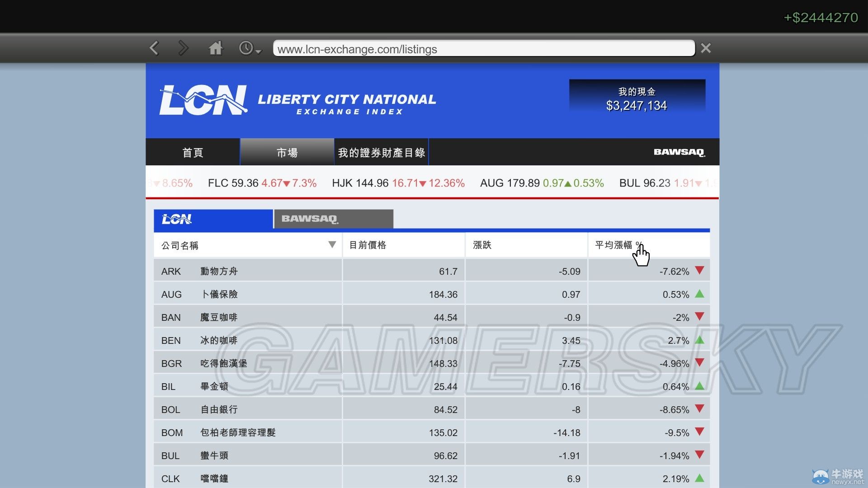Screen dimensions: 868x488
Task: Click the browser forward arrow
Action: tap(183, 48)
